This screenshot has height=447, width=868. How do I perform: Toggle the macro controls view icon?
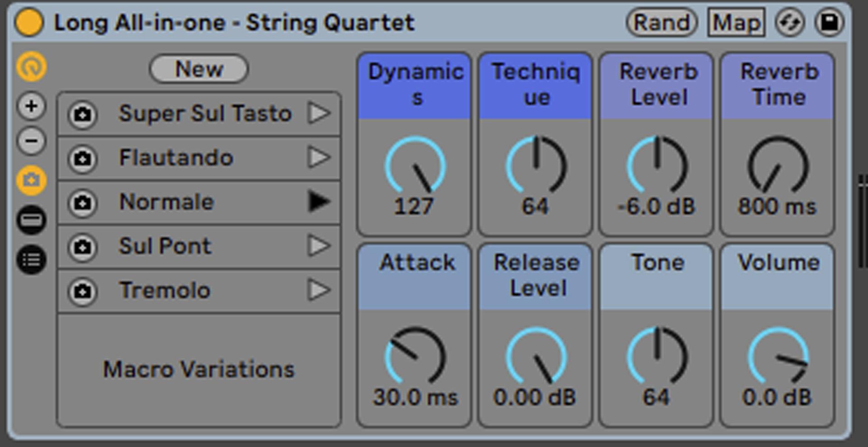[31, 67]
